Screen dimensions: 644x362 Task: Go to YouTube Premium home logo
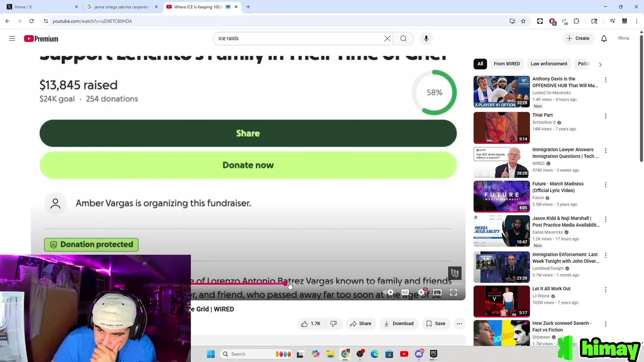(x=41, y=39)
